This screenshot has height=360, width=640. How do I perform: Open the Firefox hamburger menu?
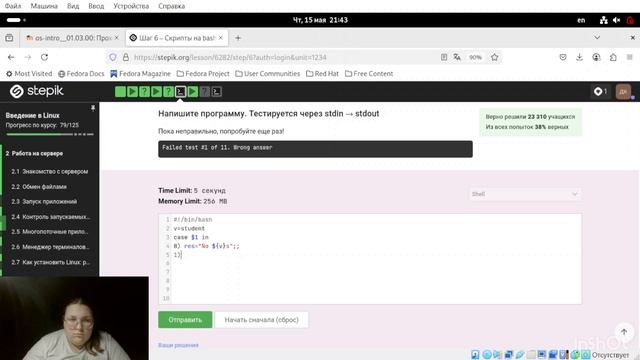(x=630, y=57)
